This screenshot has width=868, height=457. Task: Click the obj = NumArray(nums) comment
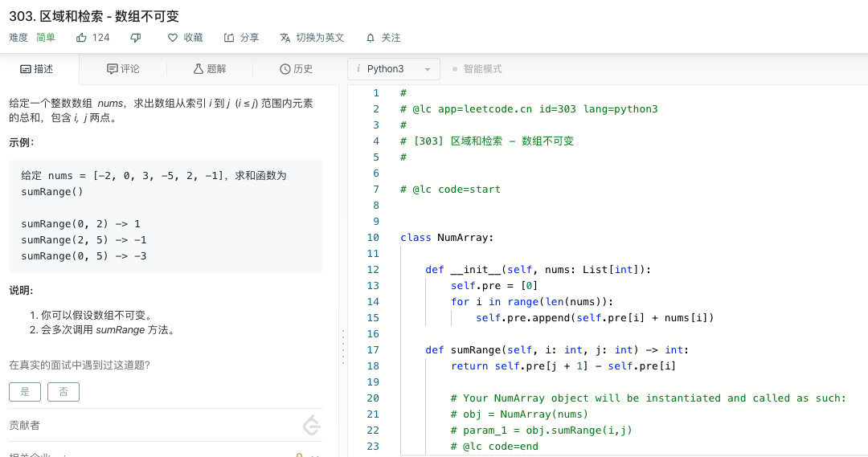click(x=519, y=414)
